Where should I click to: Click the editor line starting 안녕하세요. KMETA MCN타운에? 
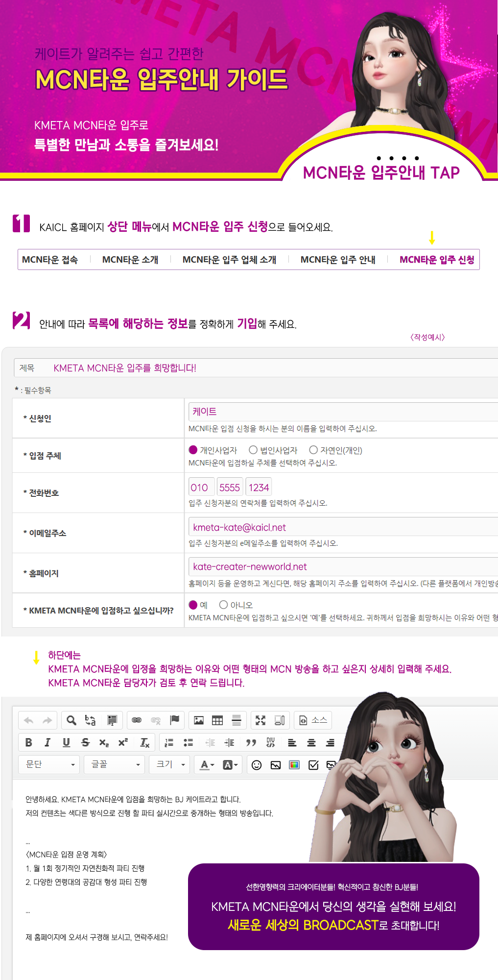133,799
